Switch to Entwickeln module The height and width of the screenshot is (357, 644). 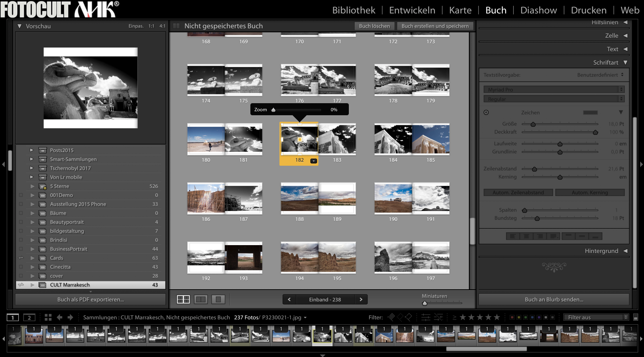[x=412, y=10]
